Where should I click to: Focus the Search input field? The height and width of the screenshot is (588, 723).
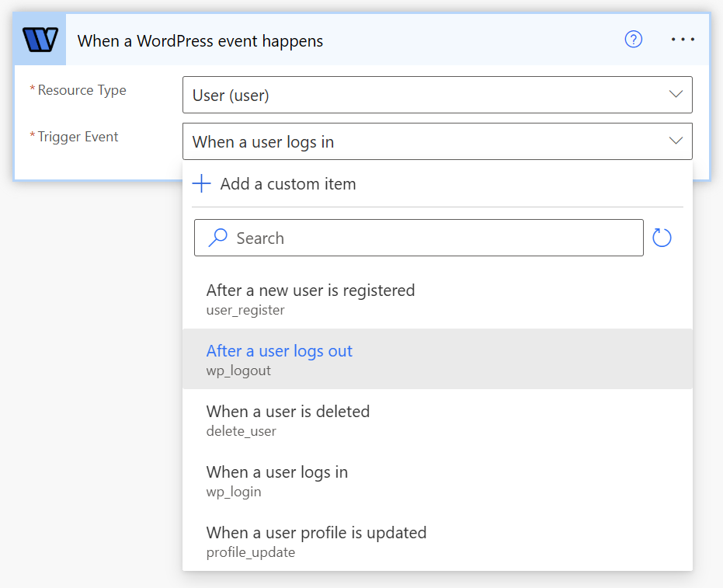(419, 238)
